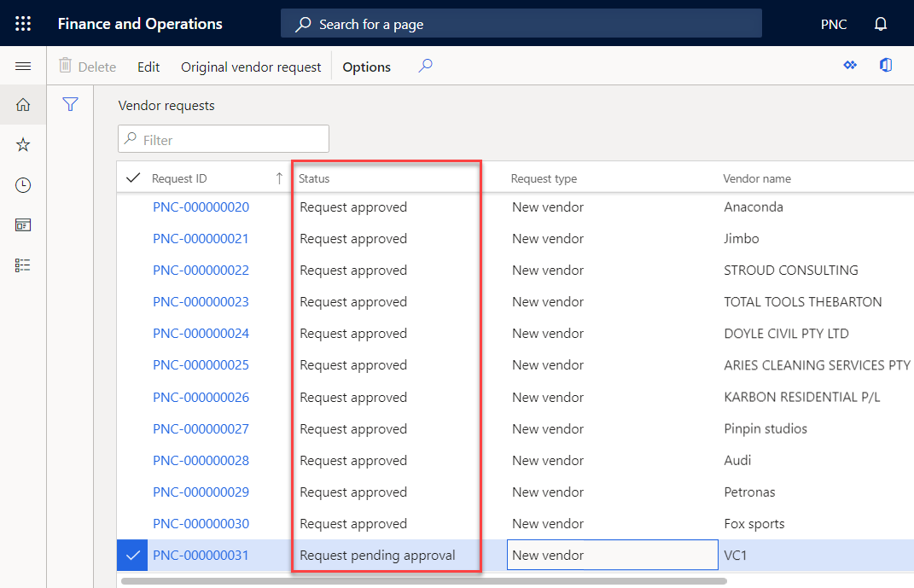
Task: Select vendor name 'Anaconda' cell
Action: click(x=753, y=207)
